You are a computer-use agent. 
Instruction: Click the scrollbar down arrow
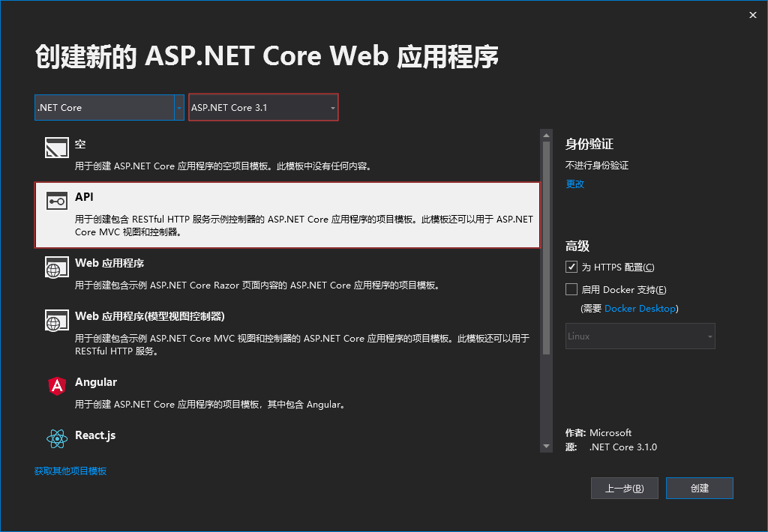[x=546, y=447]
